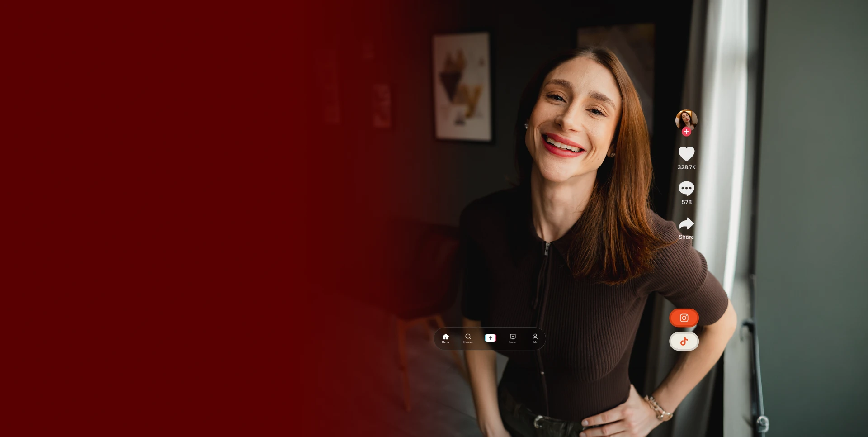Viewport: 868px width, 437px height.
Task: Select the Discover tab label
Action: click(468, 342)
